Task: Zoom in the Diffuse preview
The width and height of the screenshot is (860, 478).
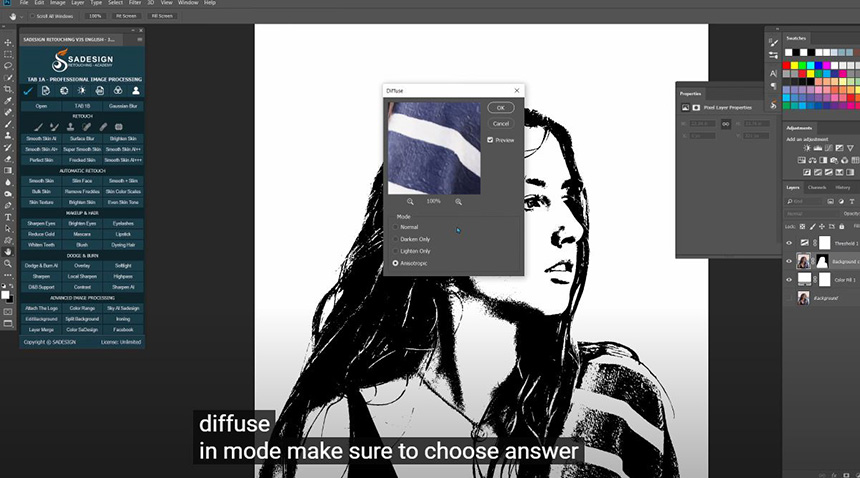Action: (459, 202)
